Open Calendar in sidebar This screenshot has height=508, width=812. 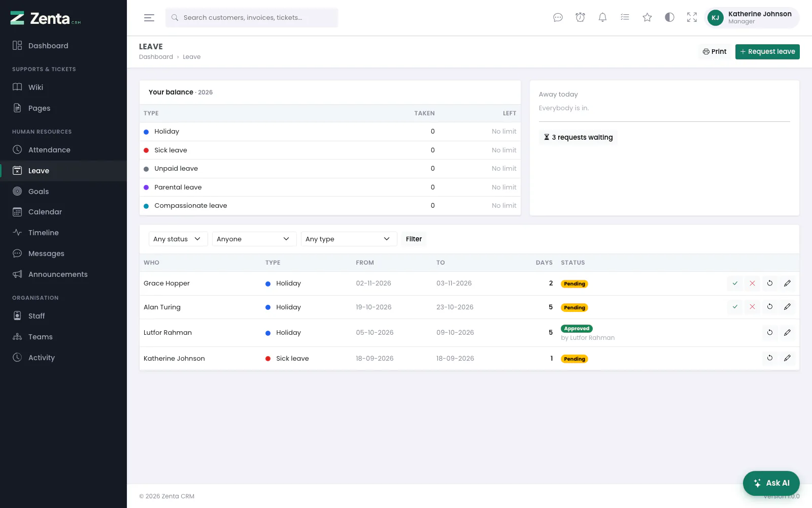coord(63,212)
